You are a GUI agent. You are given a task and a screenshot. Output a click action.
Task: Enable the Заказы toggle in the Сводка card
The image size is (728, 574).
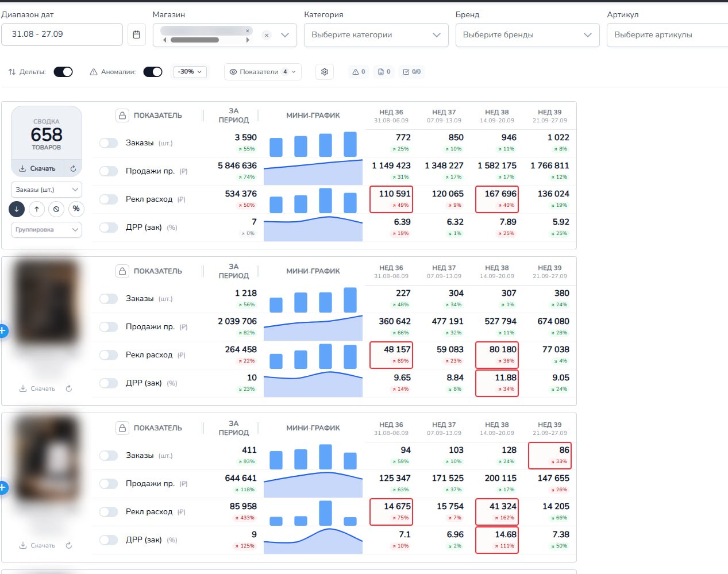[109, 143]
